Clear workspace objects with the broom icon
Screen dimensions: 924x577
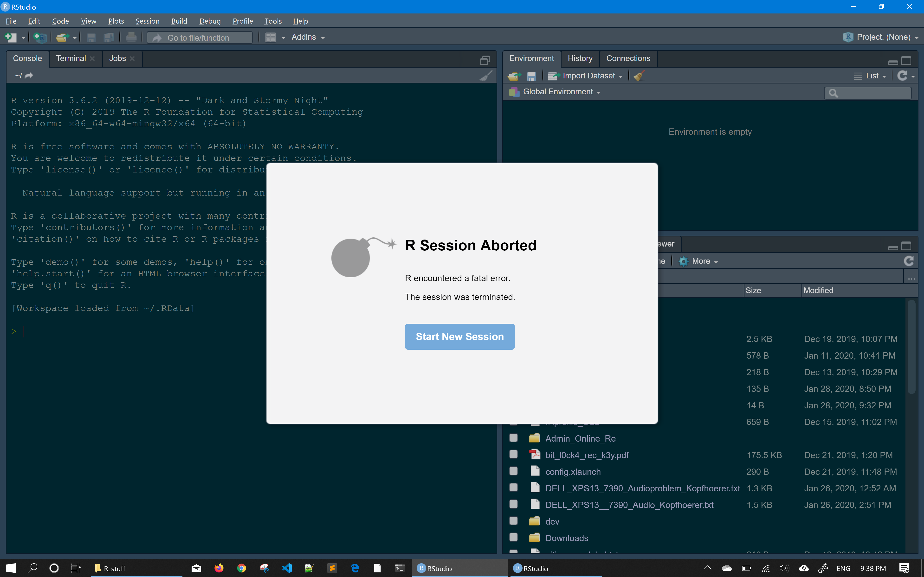[x=638, y=76]
